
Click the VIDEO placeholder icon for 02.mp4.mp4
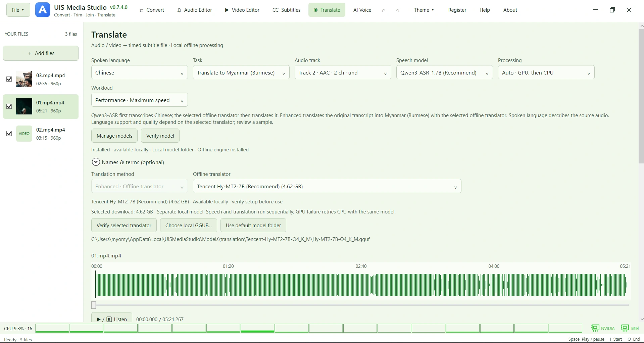24,134
